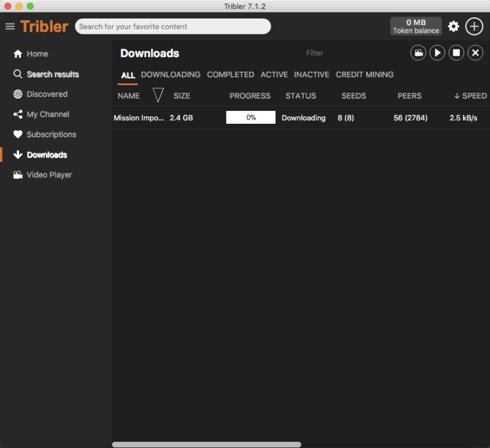Switch to the CREDIT MINING tab

[364, 75]
